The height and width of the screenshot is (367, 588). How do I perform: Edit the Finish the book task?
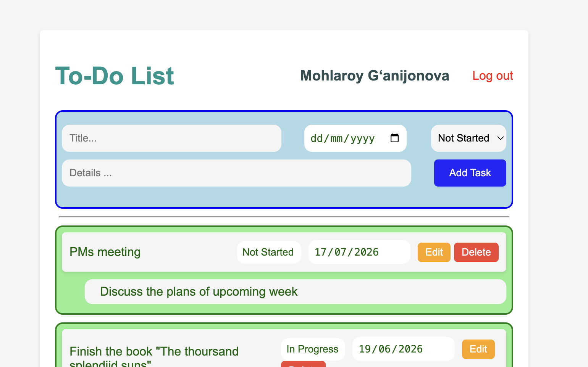478,349
